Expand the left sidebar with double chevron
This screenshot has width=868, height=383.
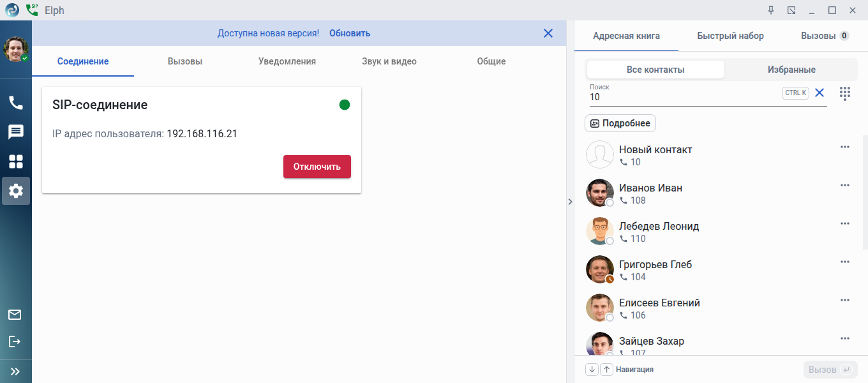[15, 371]
